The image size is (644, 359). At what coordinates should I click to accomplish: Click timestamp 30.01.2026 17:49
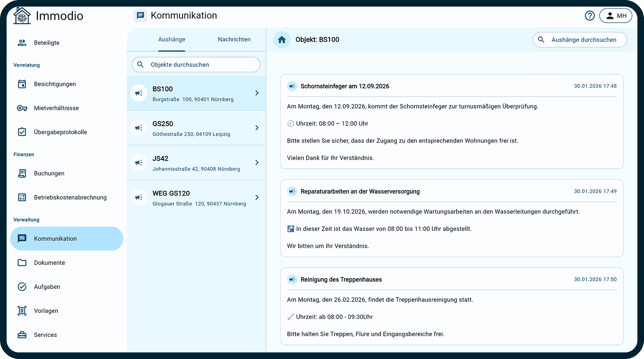point(595,192)
